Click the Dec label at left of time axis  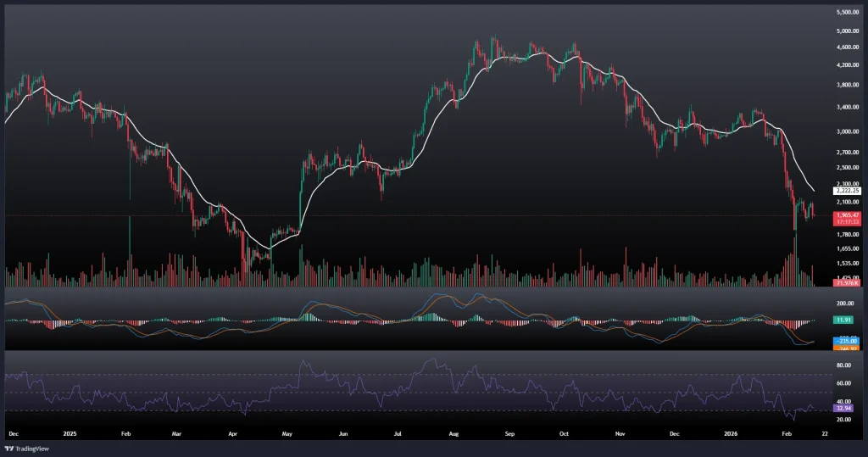(13, 432)
